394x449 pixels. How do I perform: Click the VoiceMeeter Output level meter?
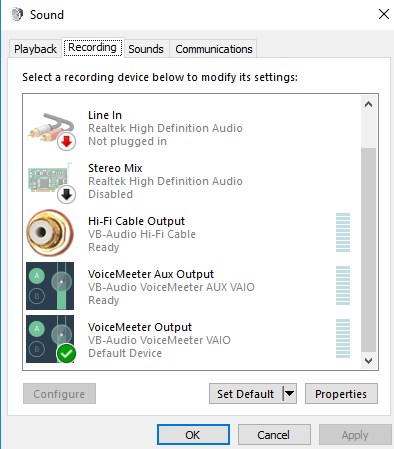343,338
